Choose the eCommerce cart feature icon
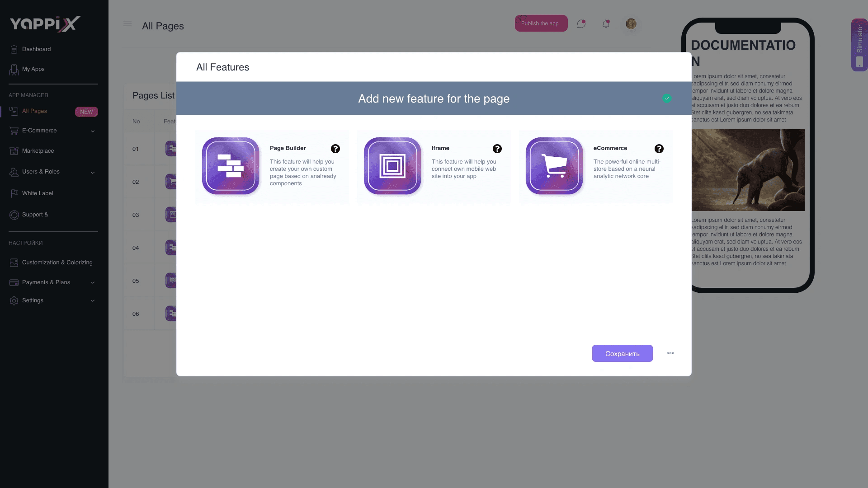 [554, 166]
